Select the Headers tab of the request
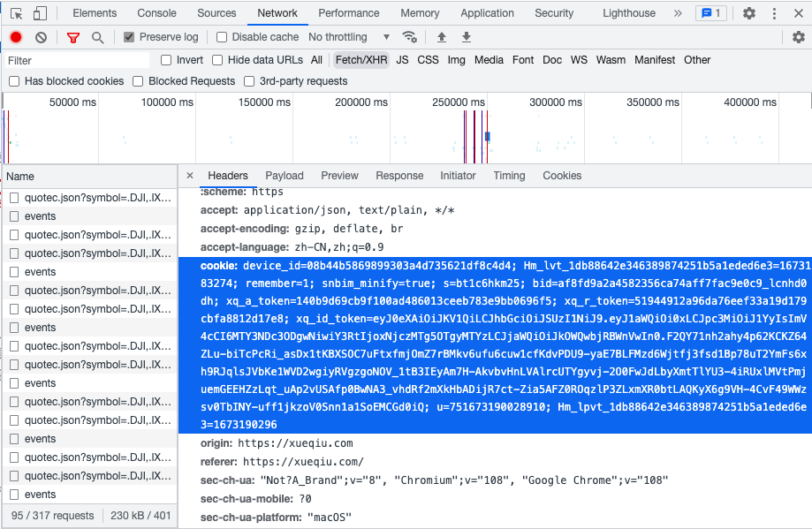 (228, 176)
